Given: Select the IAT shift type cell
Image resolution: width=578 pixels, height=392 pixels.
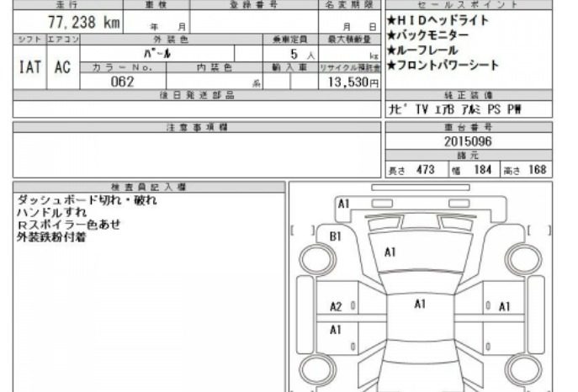Looking at the screenshot, I should (29, 68).
